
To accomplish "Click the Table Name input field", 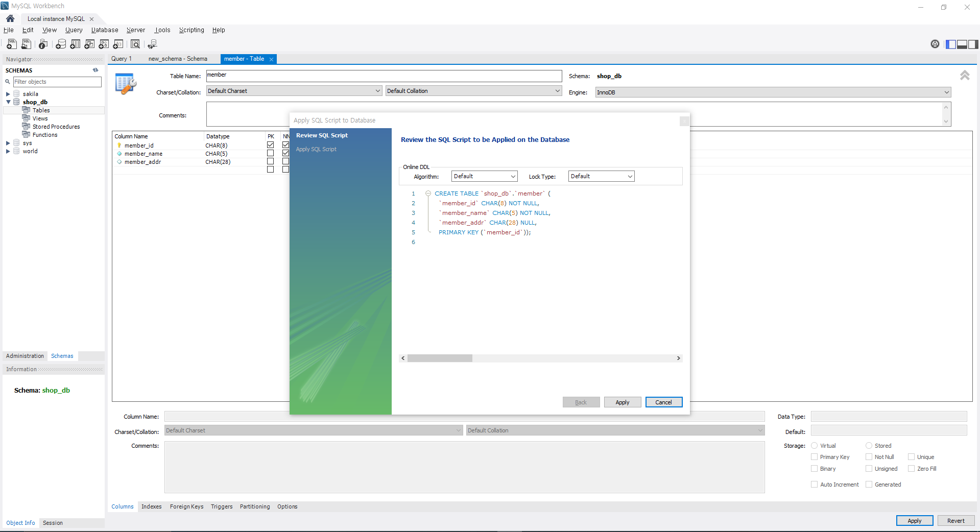I will click(x=384, y=76).
